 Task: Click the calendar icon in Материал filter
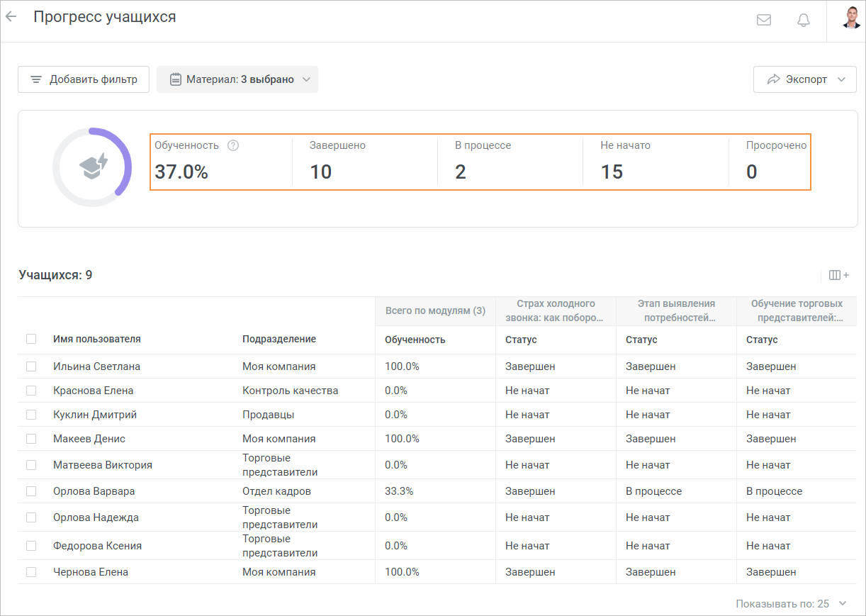[176, 79]
